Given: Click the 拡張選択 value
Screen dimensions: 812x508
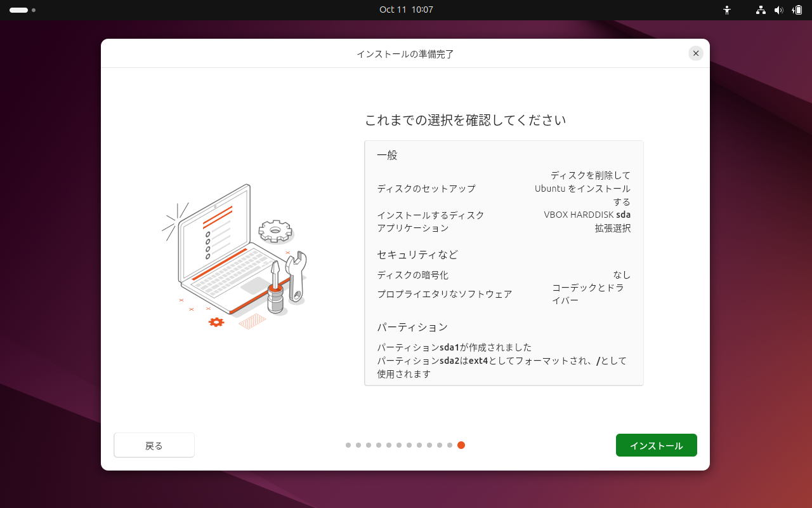Looking at the screenshot, I should click(613, 228).
